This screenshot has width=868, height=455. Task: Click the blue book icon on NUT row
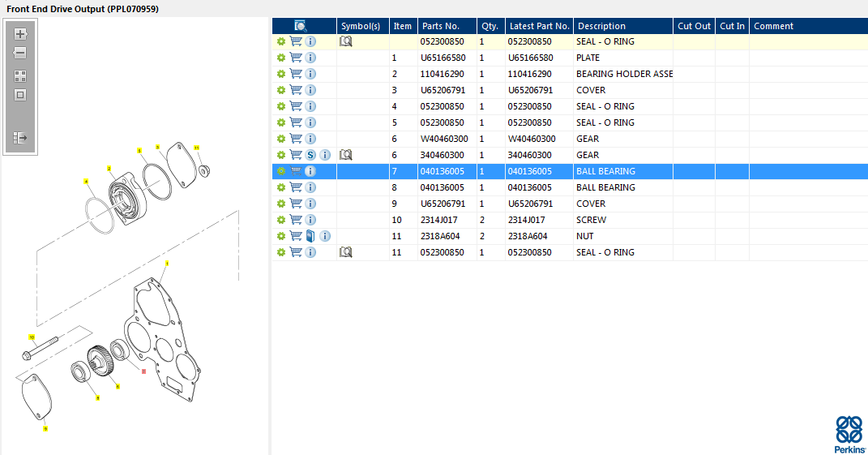coord(310,236)
